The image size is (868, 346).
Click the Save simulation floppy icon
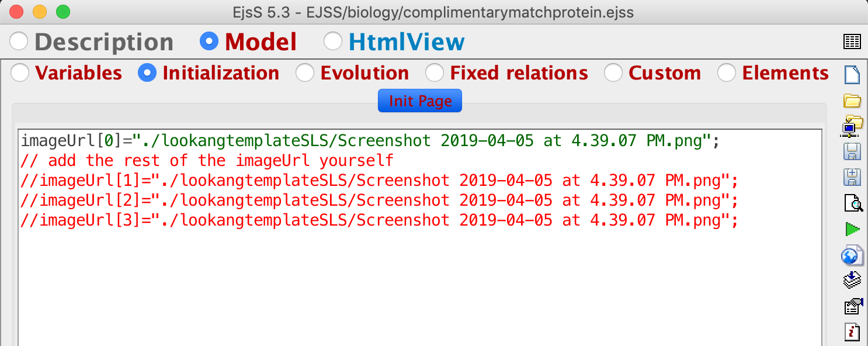(x=853, y=152)
